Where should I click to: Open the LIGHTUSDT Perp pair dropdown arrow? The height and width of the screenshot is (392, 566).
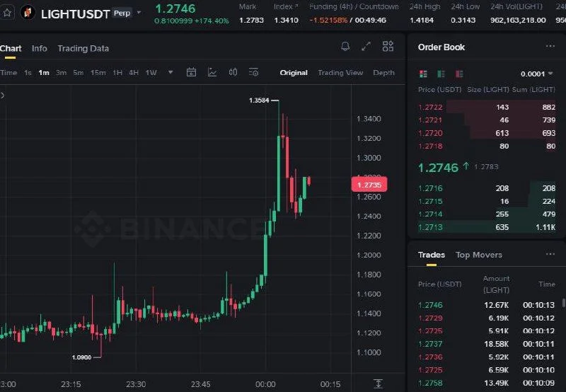pyautogui.click(x=139, y=13)
